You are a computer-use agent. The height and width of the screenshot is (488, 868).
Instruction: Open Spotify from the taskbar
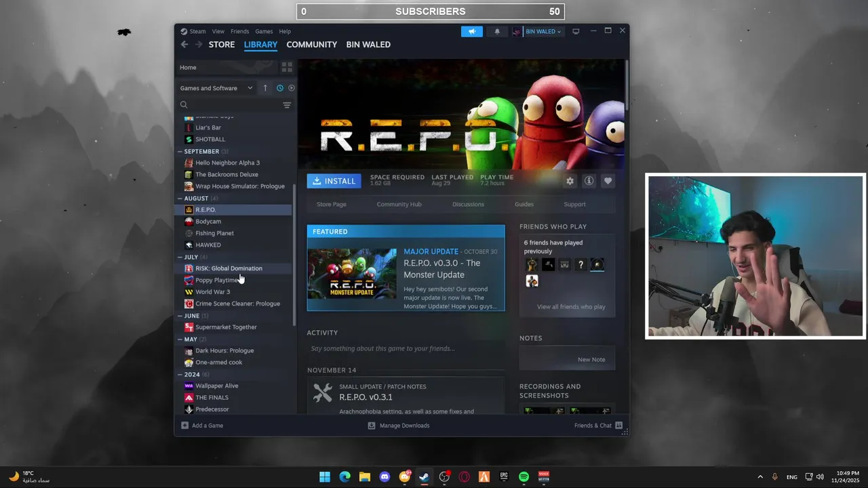524,477
